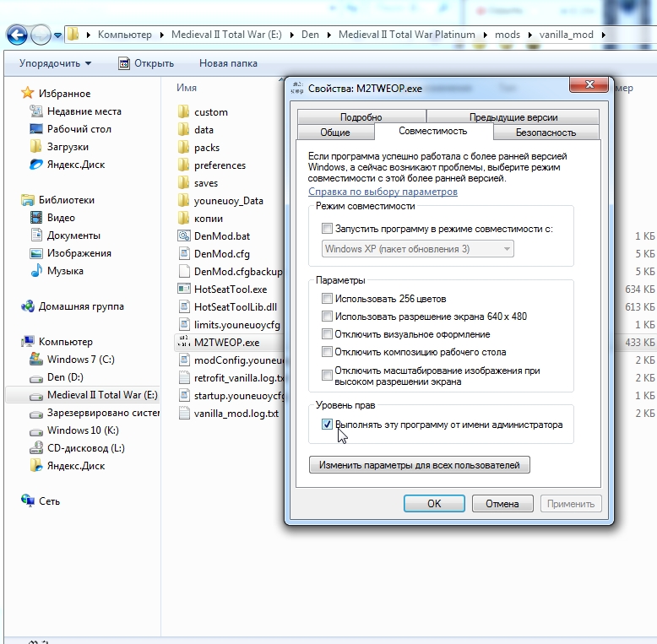
Task: Select the youneuoy_Data folder
Action: tap(220, 201)
